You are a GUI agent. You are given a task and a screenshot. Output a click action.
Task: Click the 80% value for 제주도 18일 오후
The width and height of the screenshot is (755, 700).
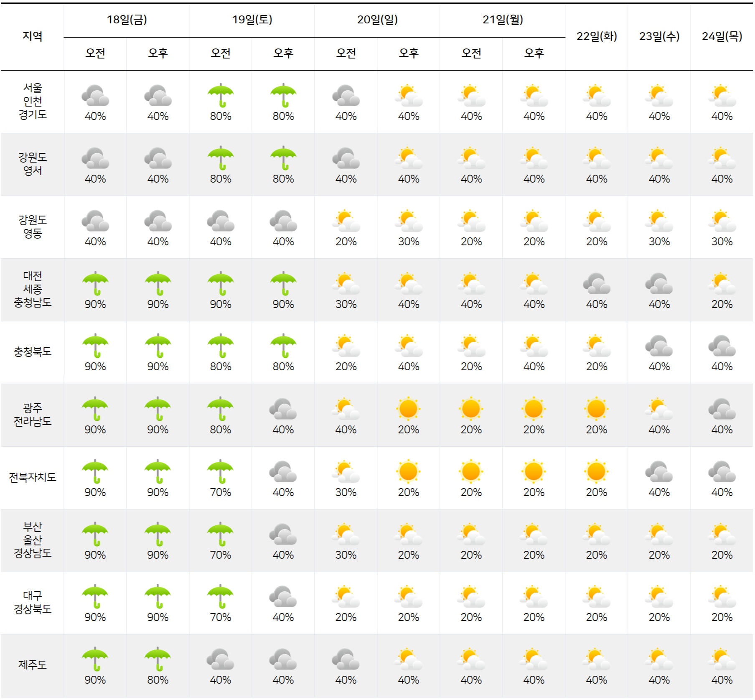coord(158,680)
